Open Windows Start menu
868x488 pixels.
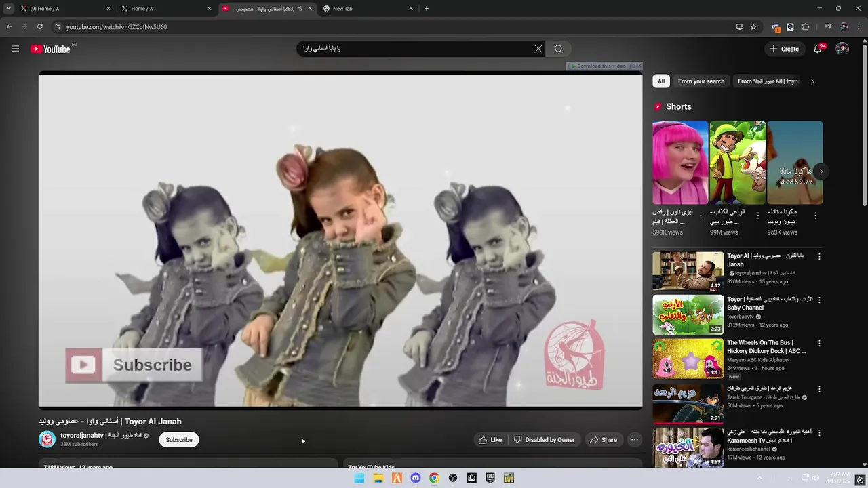coord(359,478)
